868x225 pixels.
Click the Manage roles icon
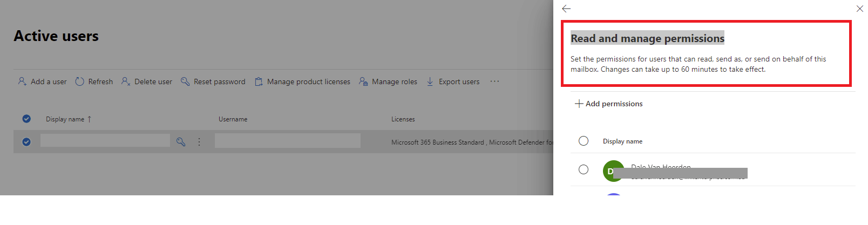click(x=363, y=81)
